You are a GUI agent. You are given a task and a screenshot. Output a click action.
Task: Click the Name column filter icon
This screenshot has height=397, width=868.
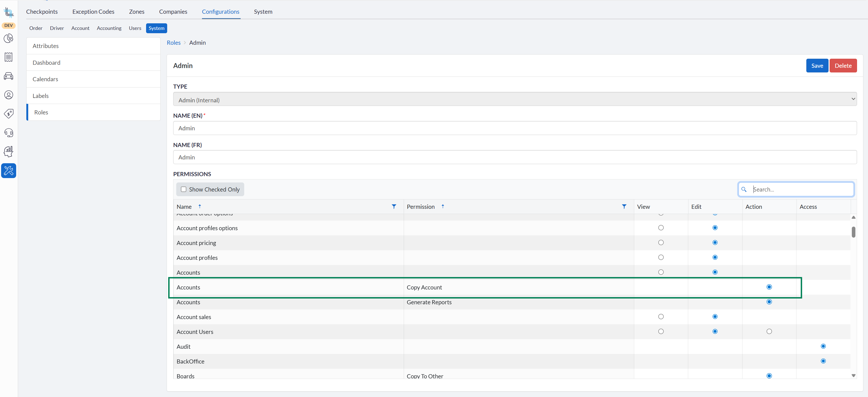point(394,206)
